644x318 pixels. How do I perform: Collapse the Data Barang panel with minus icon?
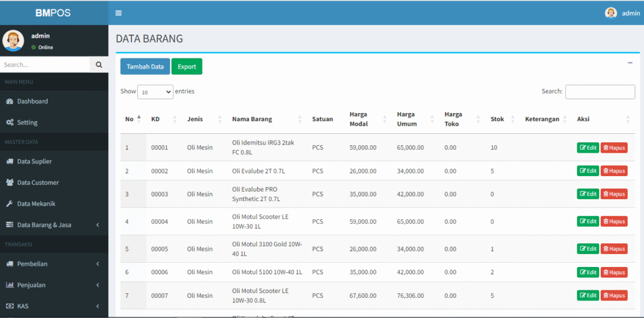click(x=630, y=63)
